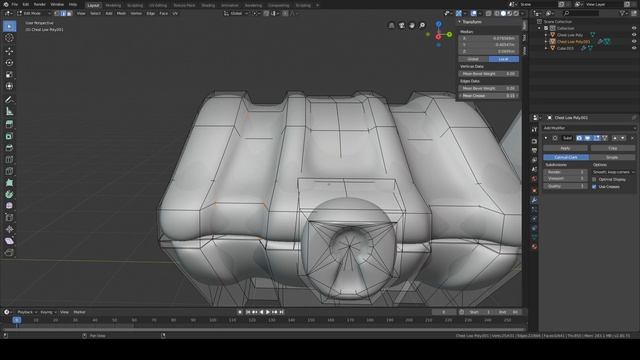Open the Global orientation dropdown
The height and width of the screenshot is (360, 640).
click(x=236, y=13)
